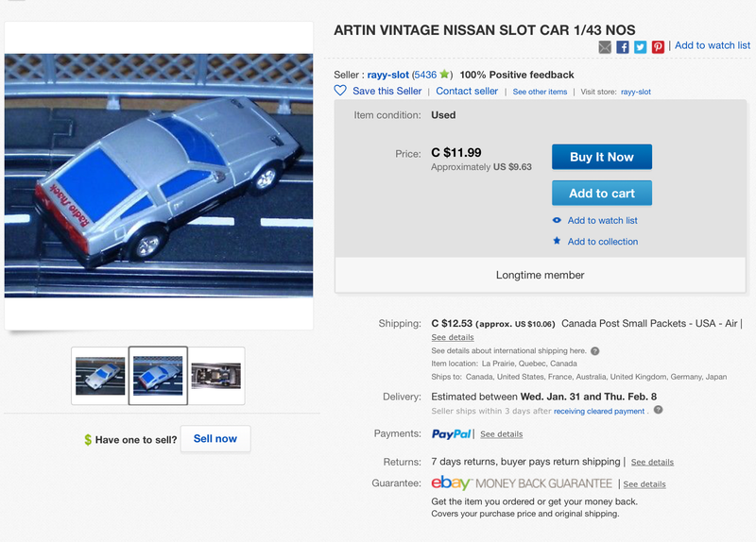The width and height of the screenshot is (756, 542).
Task: Open international shipping help question mark
Action: (595, 350)
